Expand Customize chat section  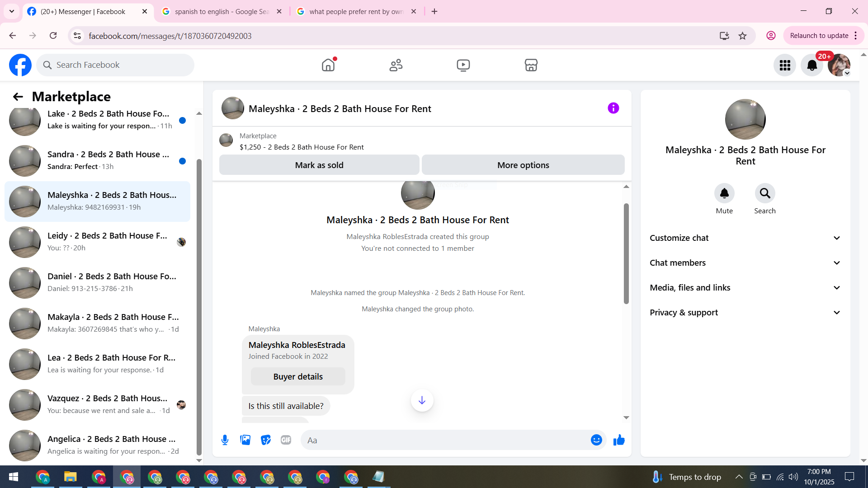tap(745, 238)
